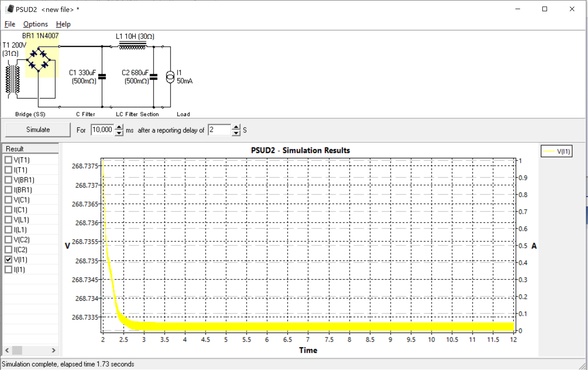Close the PSUD2 window

572,9
